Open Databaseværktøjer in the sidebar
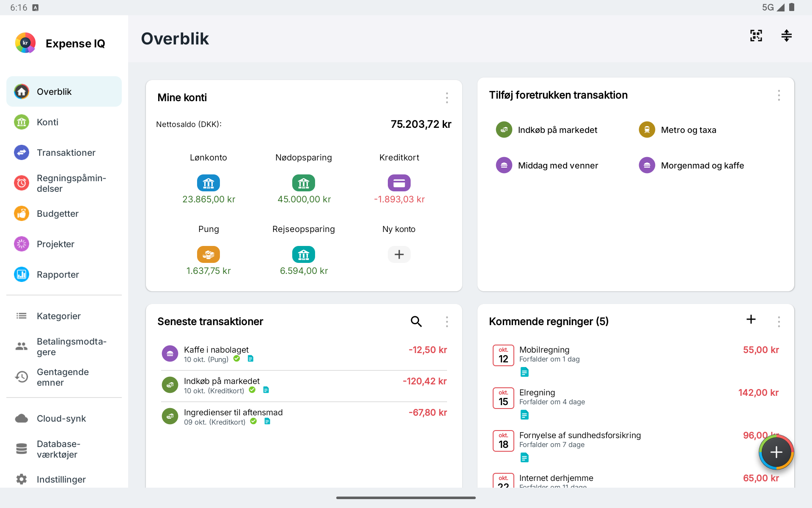The image size is (812, 508). pyautogui.click(x=64, y=449)
